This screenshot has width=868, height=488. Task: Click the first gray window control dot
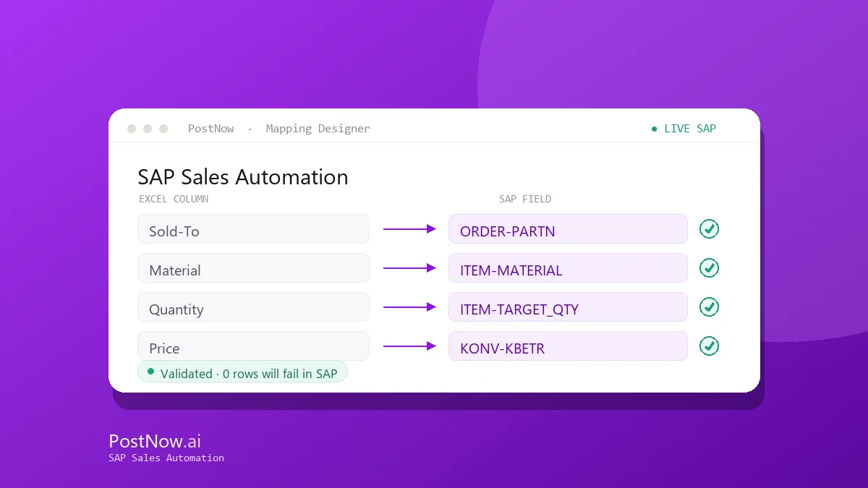tap(132, 129)
